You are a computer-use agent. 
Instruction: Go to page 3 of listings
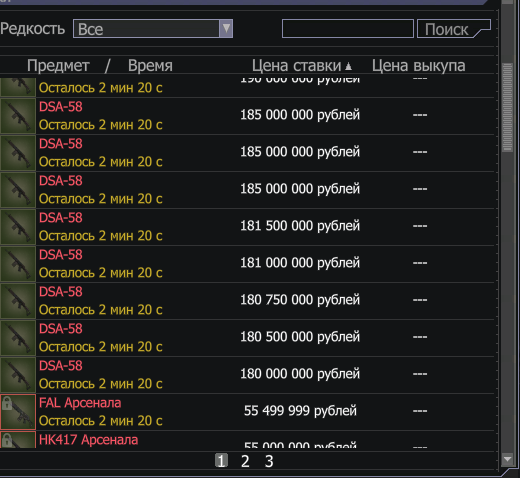[269, 461]
